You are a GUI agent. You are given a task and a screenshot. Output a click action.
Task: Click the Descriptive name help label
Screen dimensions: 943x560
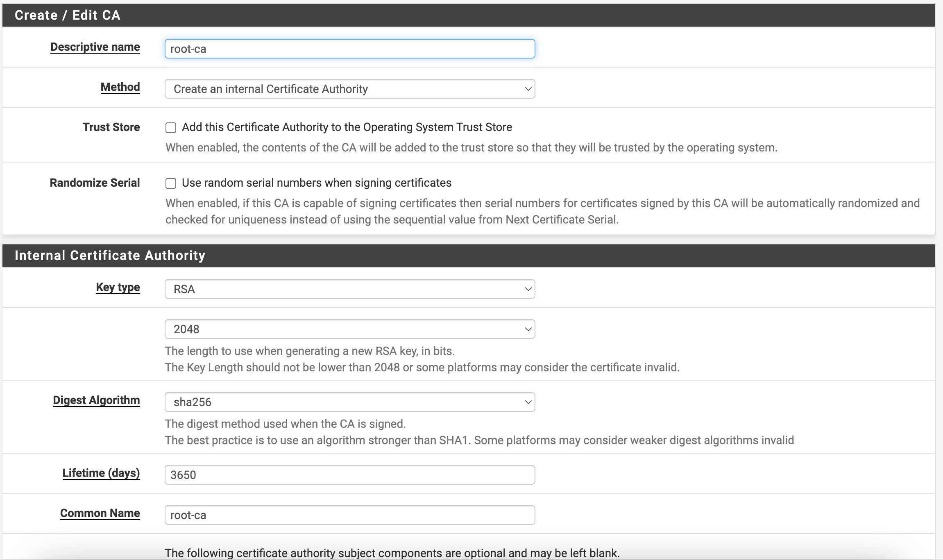95,47
